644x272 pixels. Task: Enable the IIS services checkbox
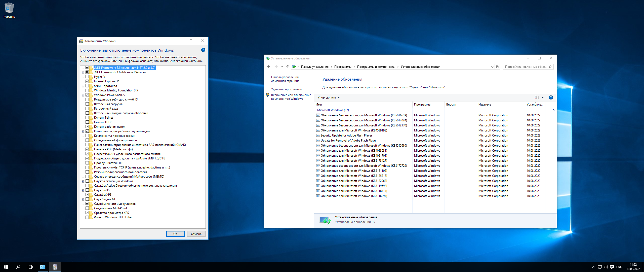[87, 190]
